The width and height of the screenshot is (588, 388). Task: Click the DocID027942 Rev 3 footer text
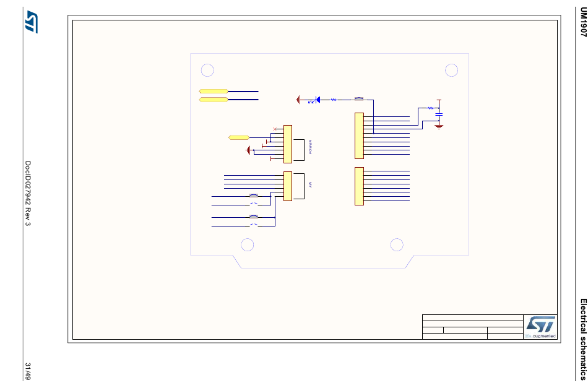(28, 194)
